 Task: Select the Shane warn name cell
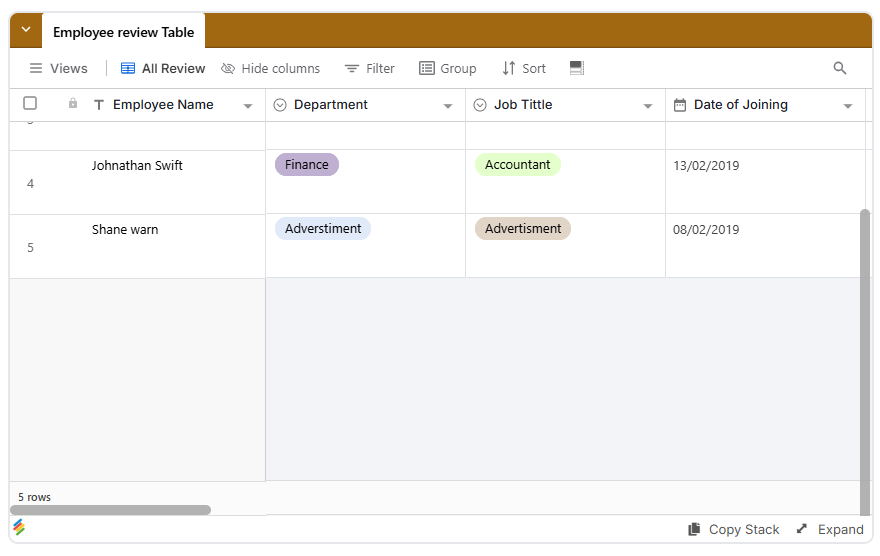point(138,246)
